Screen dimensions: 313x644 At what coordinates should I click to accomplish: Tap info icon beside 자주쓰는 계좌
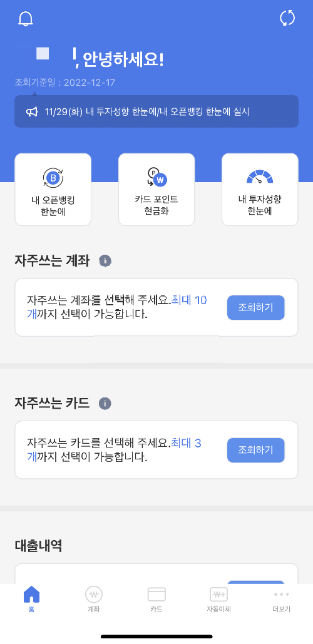[x=105, y=261]
